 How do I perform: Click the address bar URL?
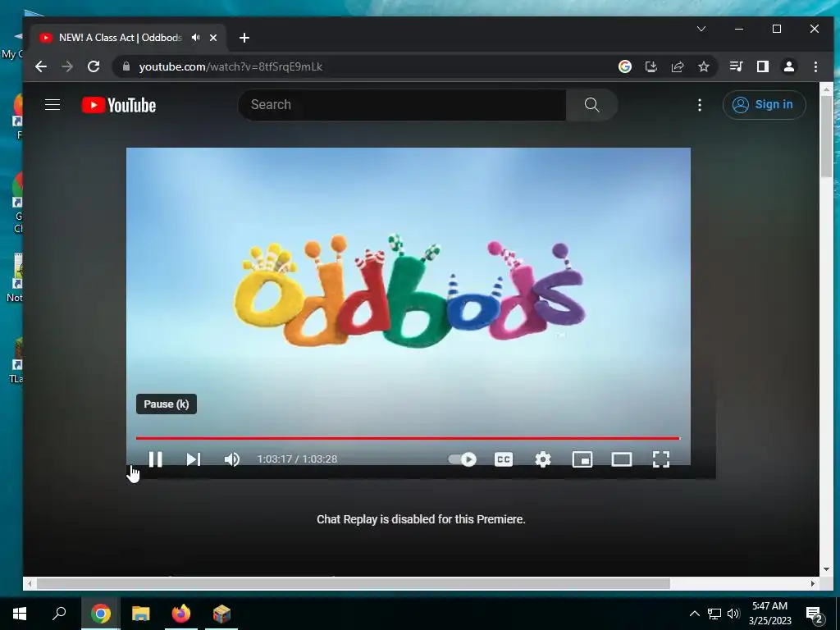tap(231, 67)
